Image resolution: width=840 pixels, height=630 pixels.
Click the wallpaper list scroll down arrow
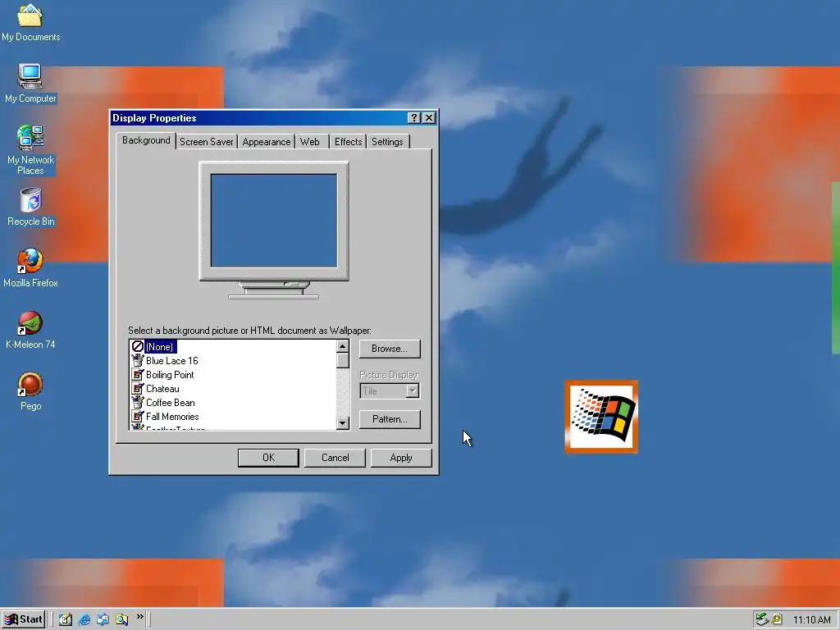[x=343, y=423]
